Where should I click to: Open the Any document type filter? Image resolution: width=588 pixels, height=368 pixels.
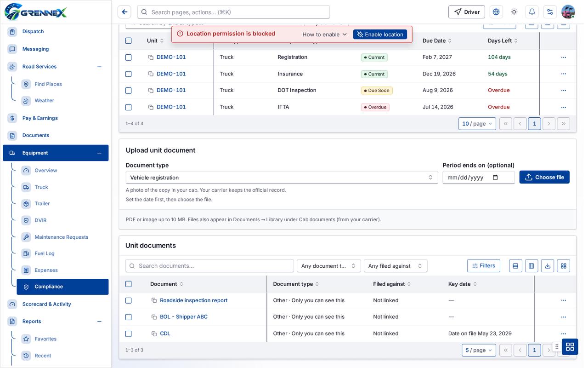[x=328, y=266]
